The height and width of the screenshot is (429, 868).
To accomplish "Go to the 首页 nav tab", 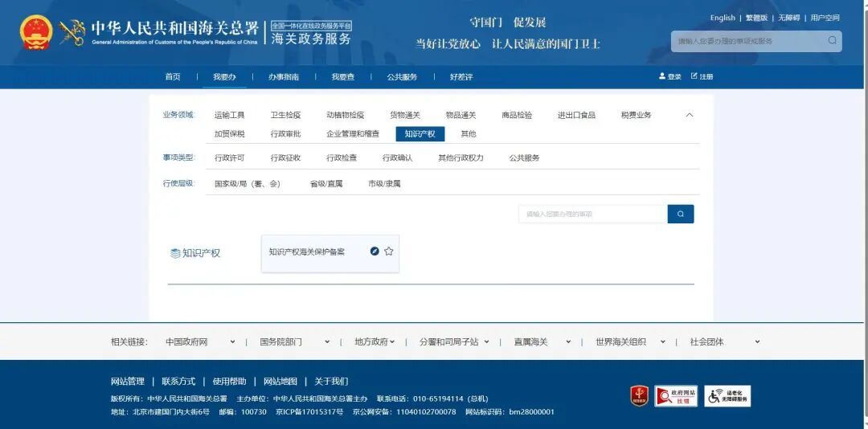I will tap(173, 77).
